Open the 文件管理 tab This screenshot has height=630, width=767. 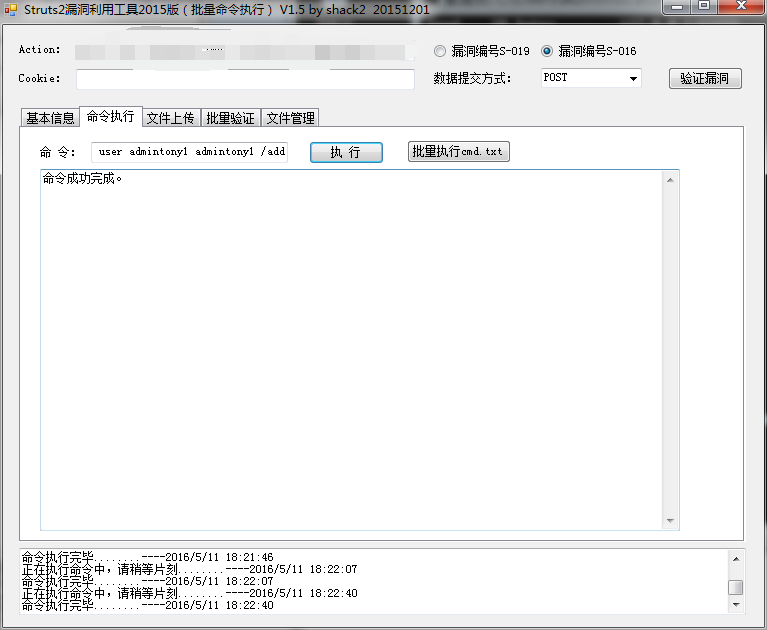tap(291, 118)
